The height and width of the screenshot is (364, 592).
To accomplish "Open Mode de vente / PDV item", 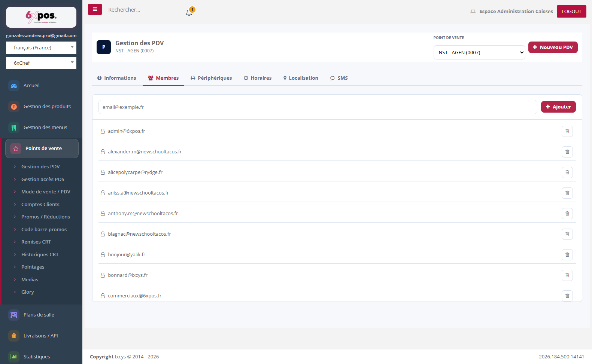I will tap(46, 192).
